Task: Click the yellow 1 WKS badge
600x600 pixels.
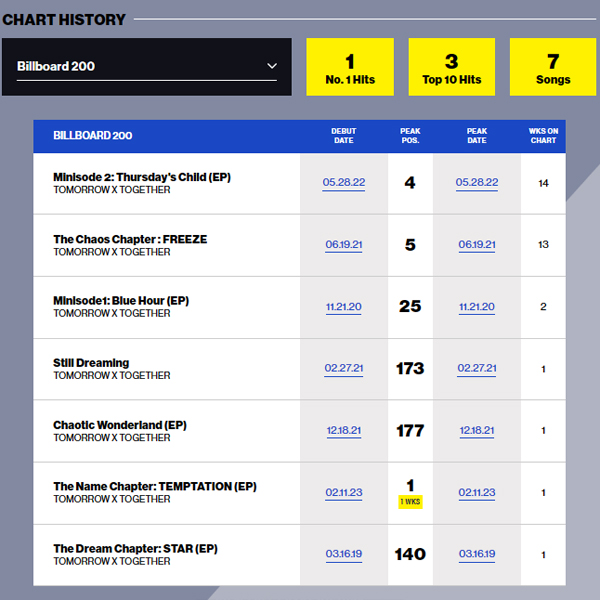Action: (410, 502)
